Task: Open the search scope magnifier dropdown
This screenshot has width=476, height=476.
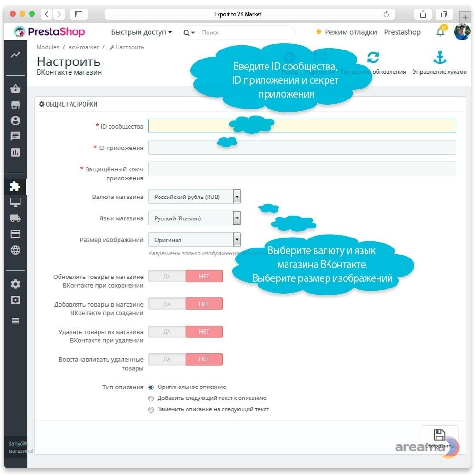Action: pyautogui.click(x=189, y=32)
